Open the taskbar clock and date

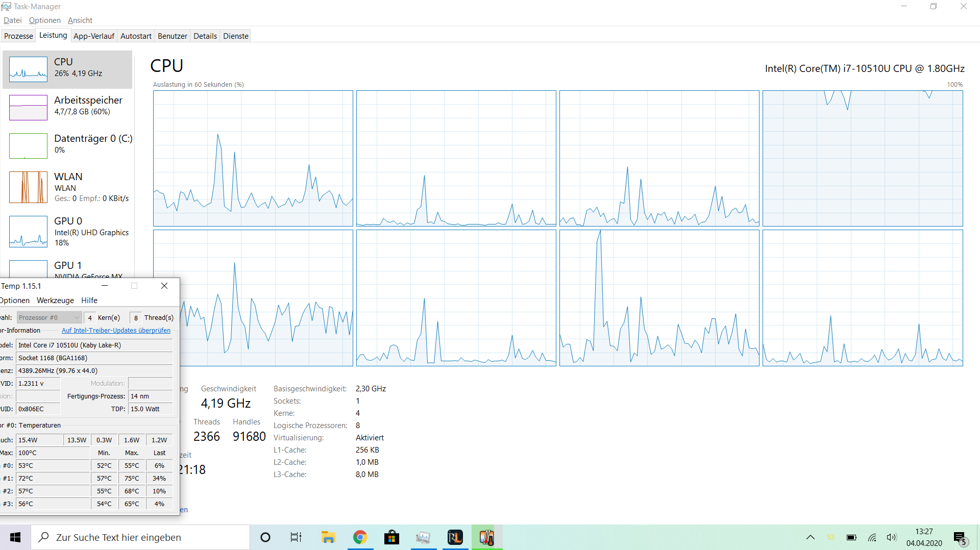click(924, 537)
